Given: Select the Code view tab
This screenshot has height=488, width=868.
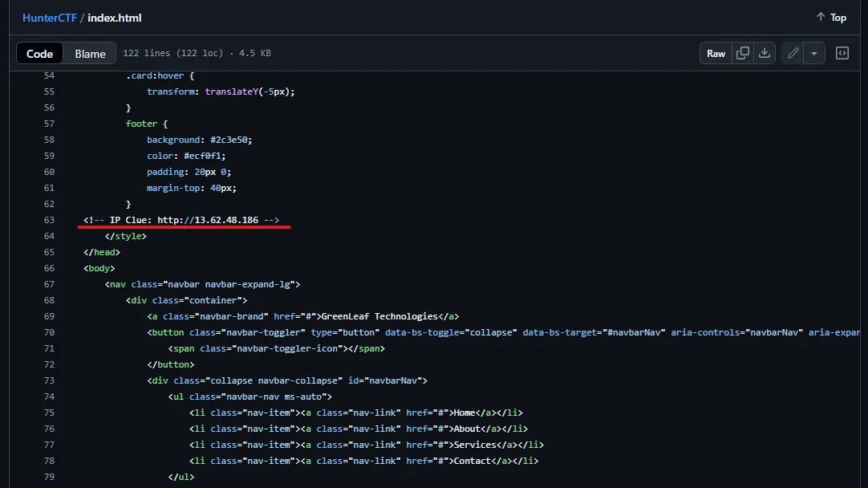Looking at the screenshot, I should [x=40, y=54].
